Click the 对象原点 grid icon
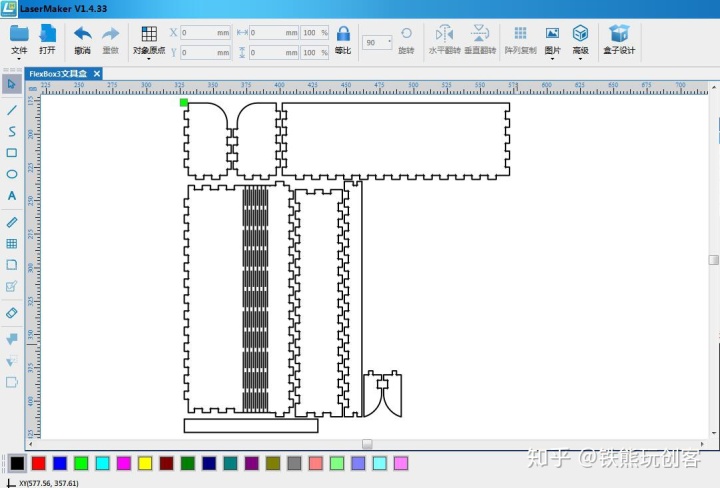 [x=149, y=34]
